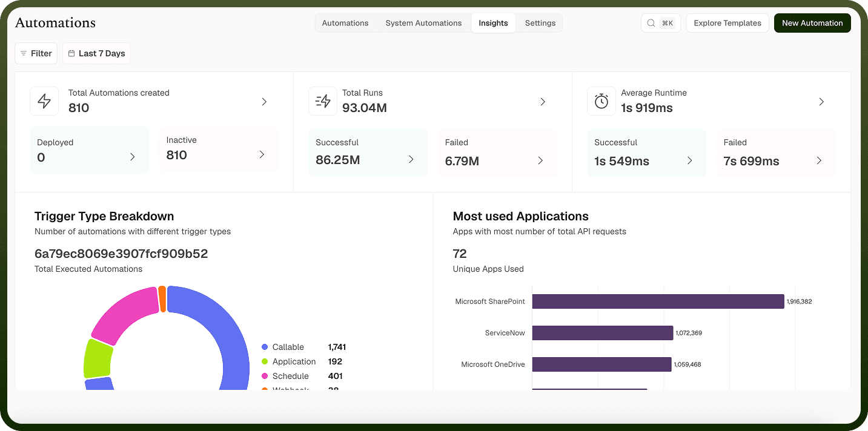Click the Average Runtime stopwatch icon
This screenshot has width=868, height=431.
(x=601, y=101)
